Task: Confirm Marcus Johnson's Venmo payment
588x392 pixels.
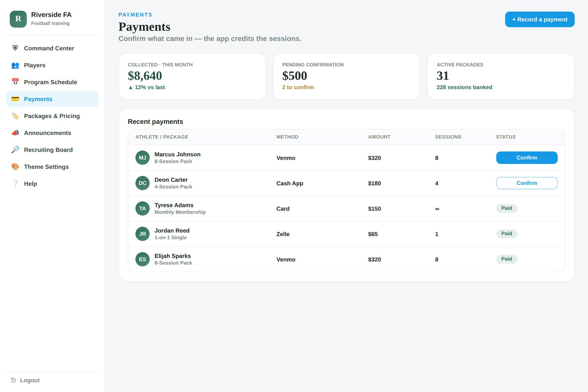Action: pyautogui.click(x=527, y=158)
